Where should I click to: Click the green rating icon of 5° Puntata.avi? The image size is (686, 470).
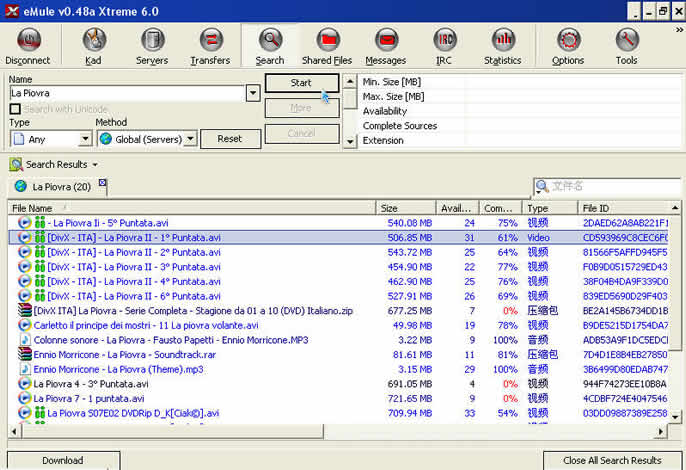point(40,223)
